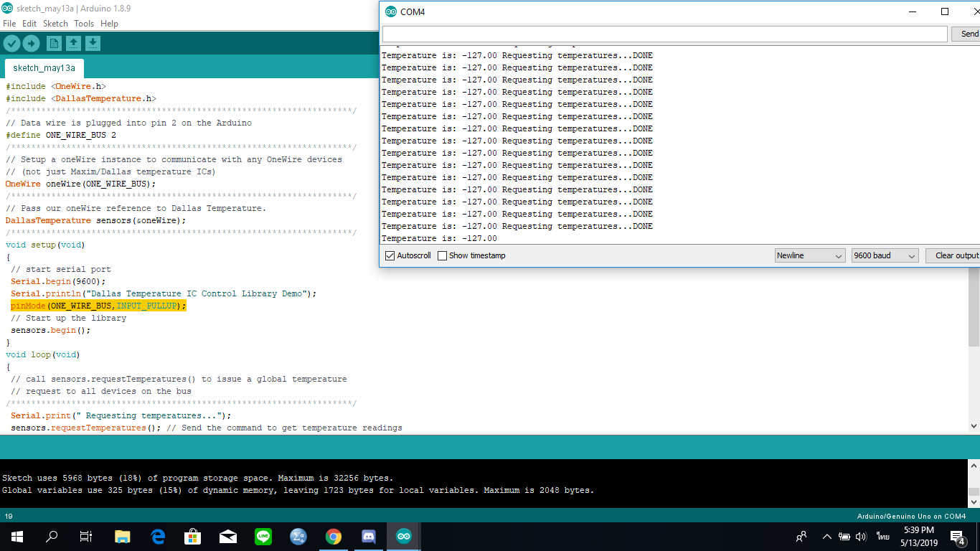Click the 'Serial.begin(9600);' line
Viewport: 980px width, 551px height.
pyautogui.click(x=58, y=281)
